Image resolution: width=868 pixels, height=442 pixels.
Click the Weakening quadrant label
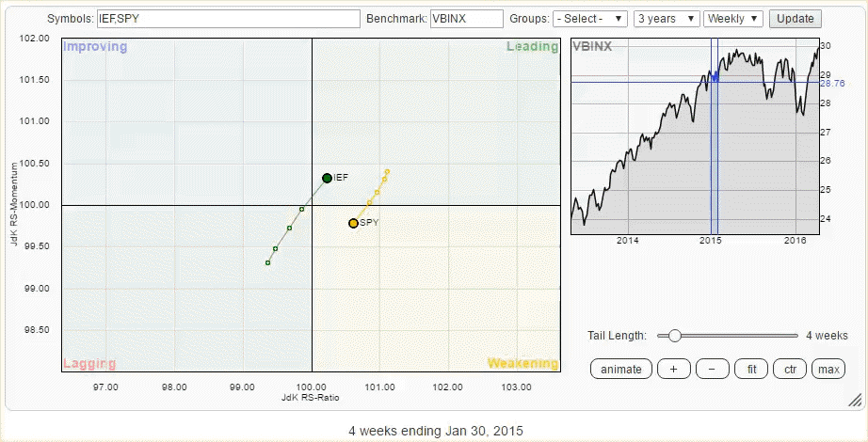[523, 363]
